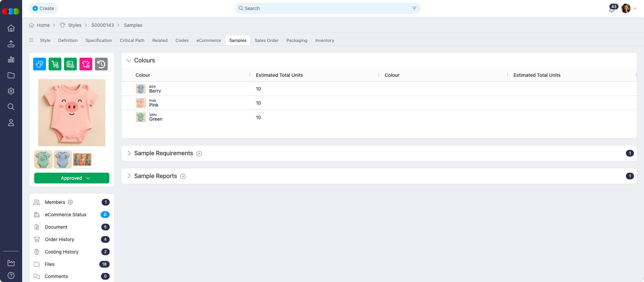Add a member with plus icon

[x=70, y=202]
